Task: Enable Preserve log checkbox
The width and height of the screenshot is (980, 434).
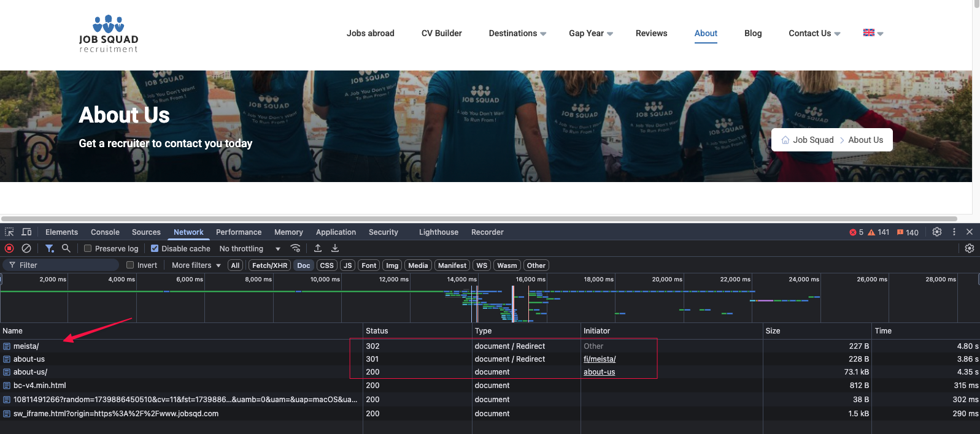Action: 88,248
